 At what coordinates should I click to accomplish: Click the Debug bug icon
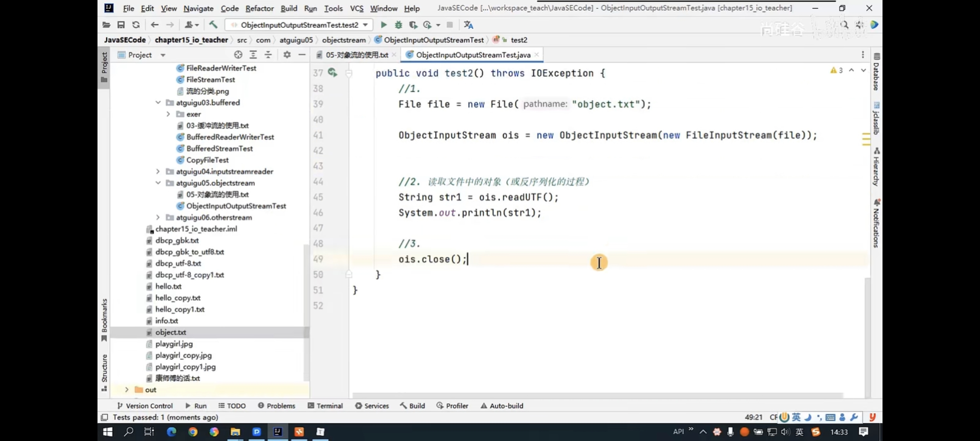(x=398, y=25)
